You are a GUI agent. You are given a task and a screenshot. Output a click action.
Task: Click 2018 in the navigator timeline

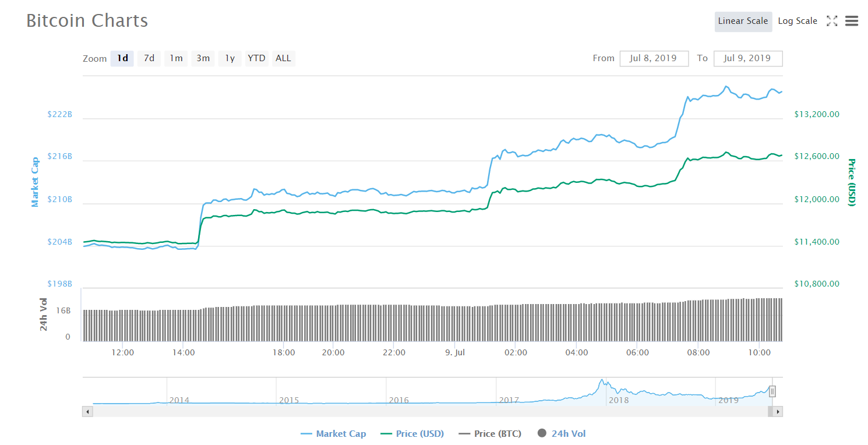pyautogui.click(x=619, y=400)
